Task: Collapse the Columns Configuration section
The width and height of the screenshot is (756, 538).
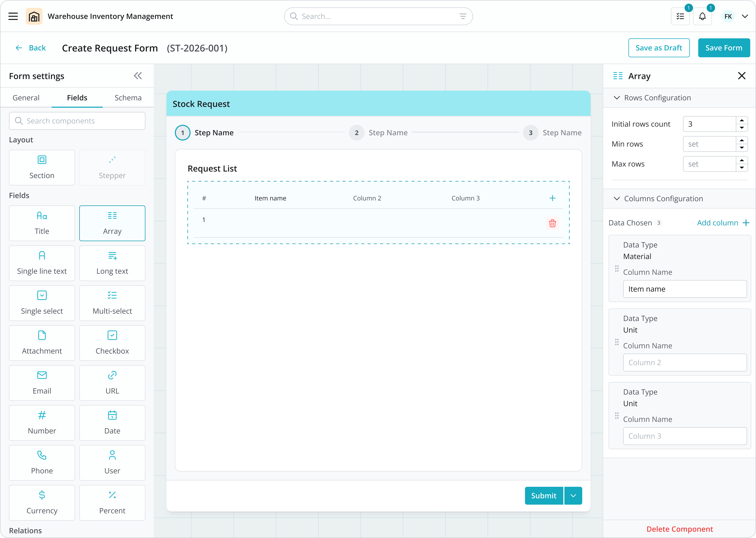Action: (x=617, y=198)
